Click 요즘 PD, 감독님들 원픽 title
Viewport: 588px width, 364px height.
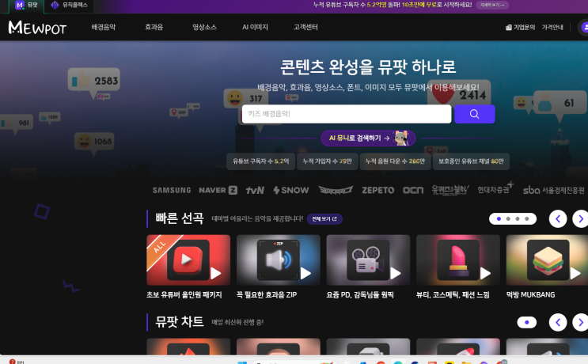coord(360,295)
